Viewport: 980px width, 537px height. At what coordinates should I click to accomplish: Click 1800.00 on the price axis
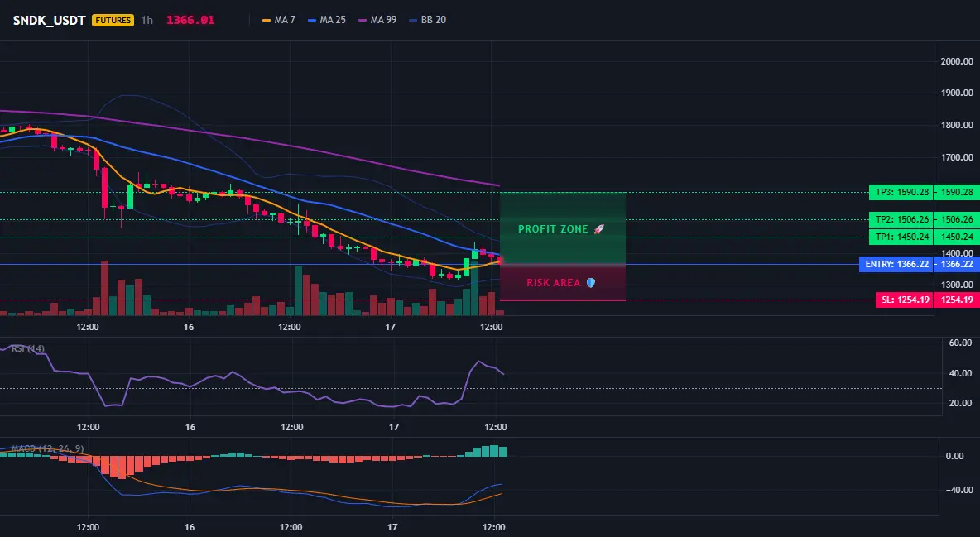click(956, 125)
